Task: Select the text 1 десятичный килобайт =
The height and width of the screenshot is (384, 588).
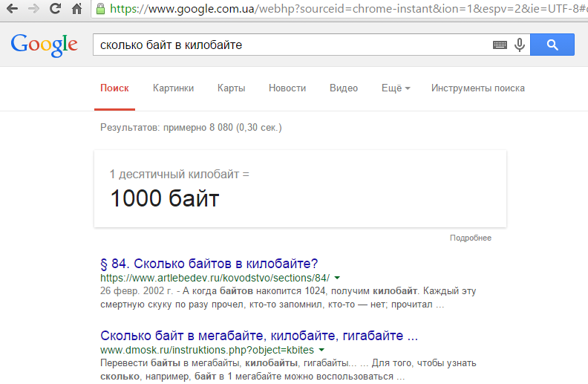Action: pos(179,175)
